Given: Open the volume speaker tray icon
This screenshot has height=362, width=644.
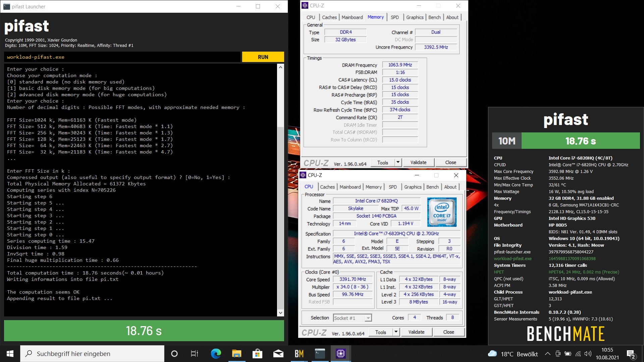Looking at the screenshot, I should (x=588, y=354).
